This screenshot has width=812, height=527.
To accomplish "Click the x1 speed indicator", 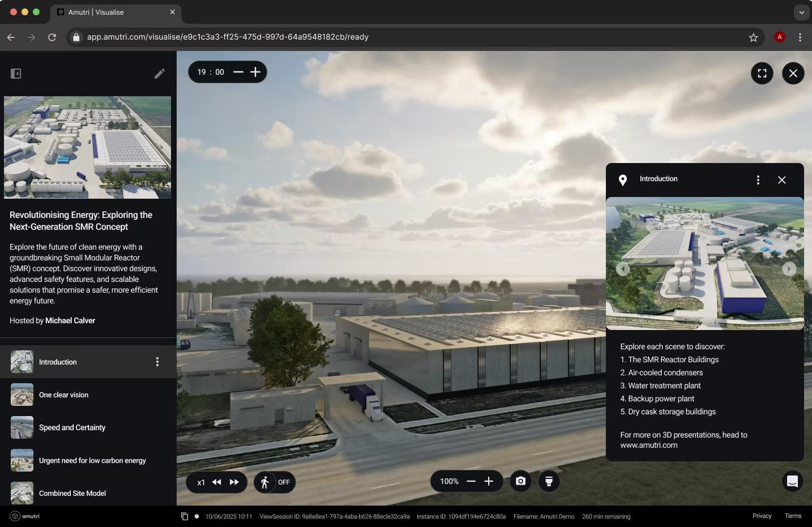I will pos(201,482).
